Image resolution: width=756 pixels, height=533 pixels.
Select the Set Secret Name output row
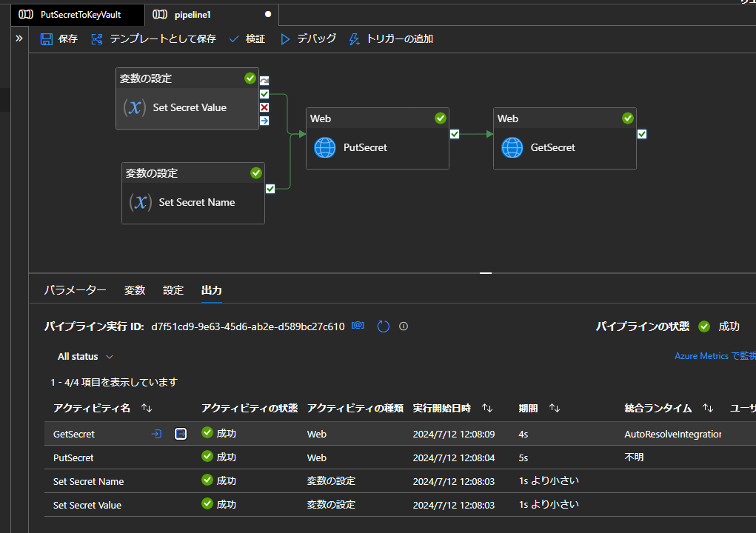(400, 481)
